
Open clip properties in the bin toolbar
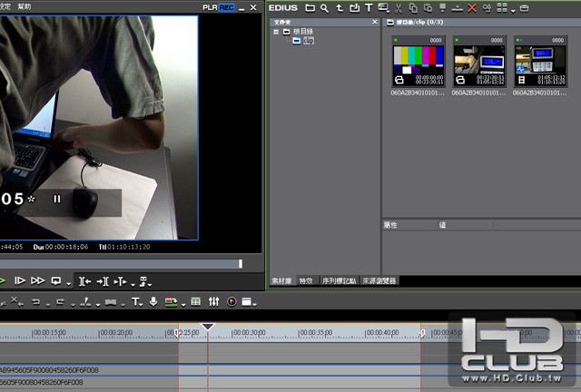coord(487,8)
